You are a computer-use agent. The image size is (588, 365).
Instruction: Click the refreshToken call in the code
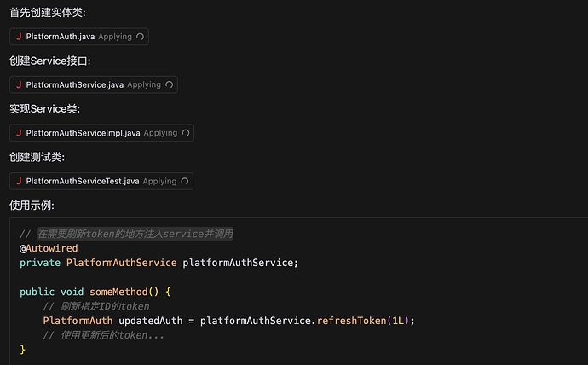tap(351, 321)
